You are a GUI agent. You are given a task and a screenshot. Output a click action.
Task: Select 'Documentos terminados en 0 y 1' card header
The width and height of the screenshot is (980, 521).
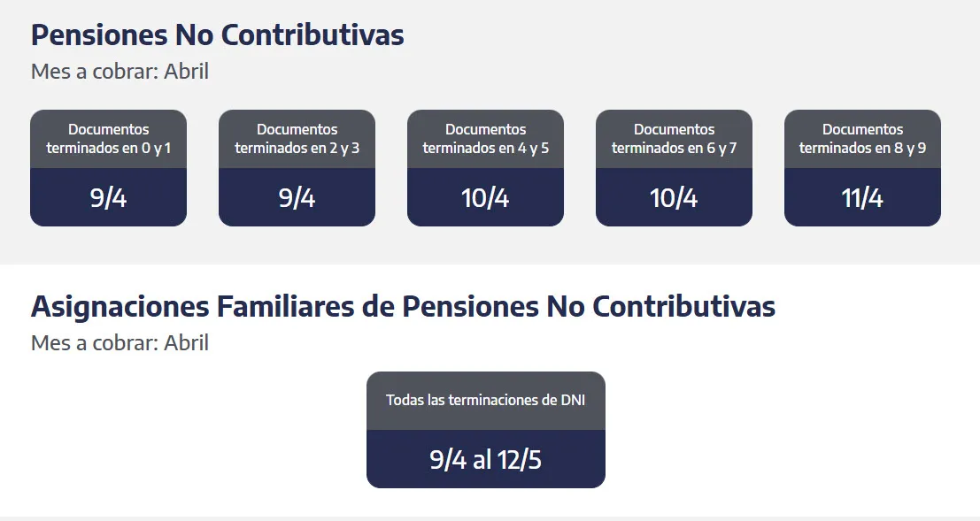click(108, 139)
